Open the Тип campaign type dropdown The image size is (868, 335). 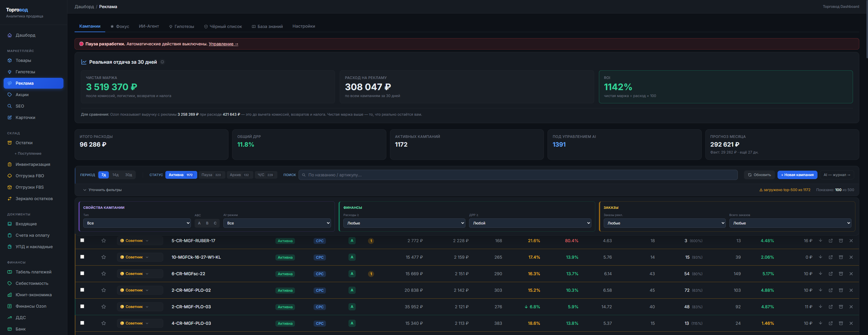point(137,223)
